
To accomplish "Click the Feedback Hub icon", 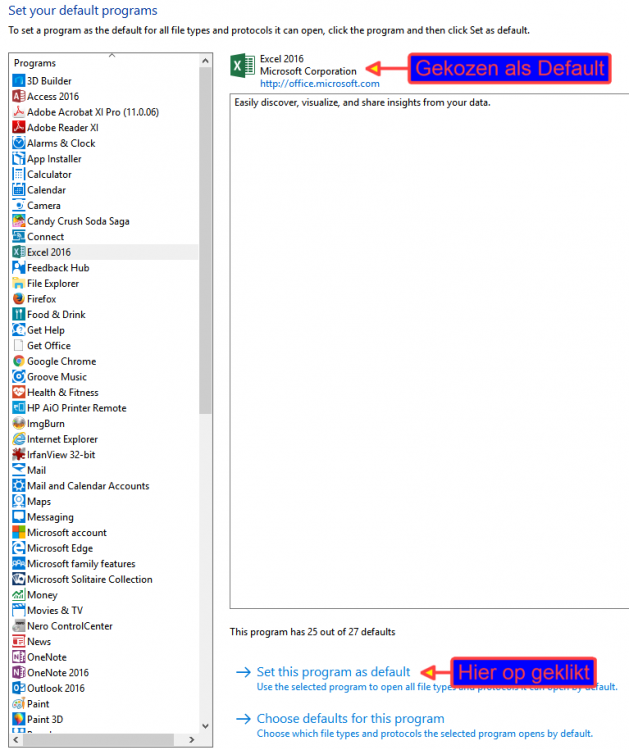I will pos(19,267).
